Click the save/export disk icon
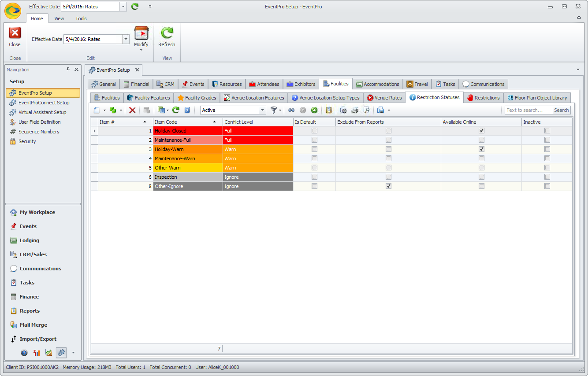Screen dimensions: 588x376 point(381,110)
